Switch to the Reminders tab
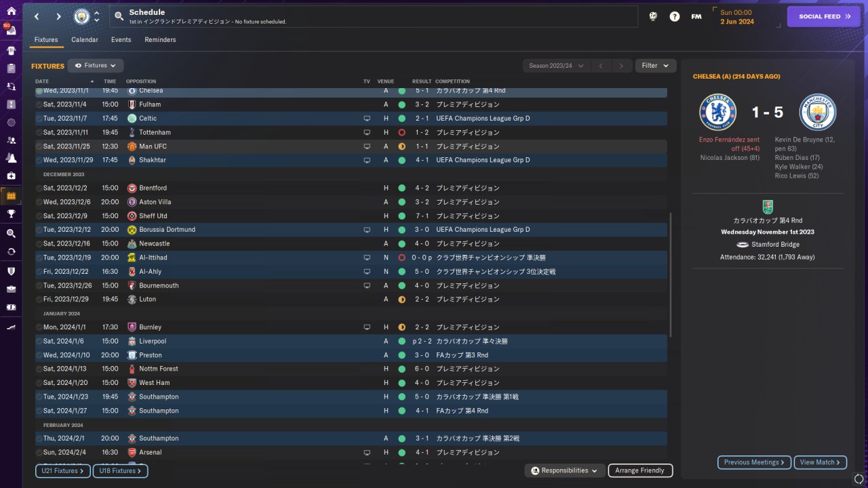The image size is (868, 488). (160, 40)
